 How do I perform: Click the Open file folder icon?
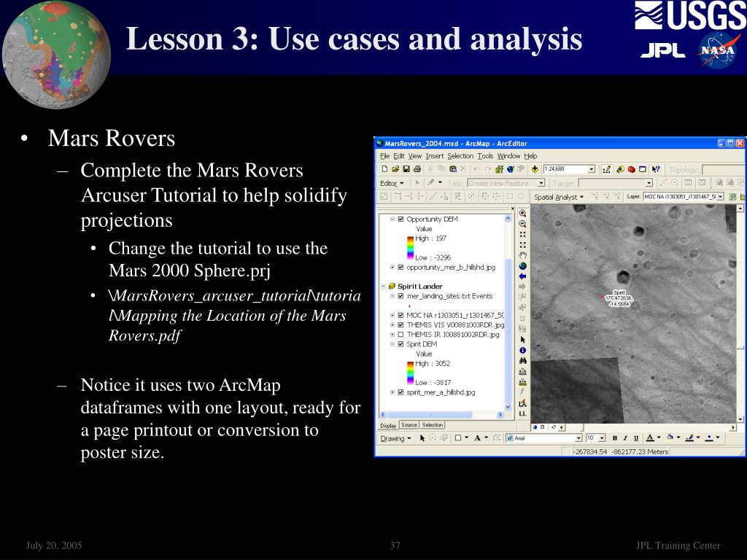tap(395, 169)
